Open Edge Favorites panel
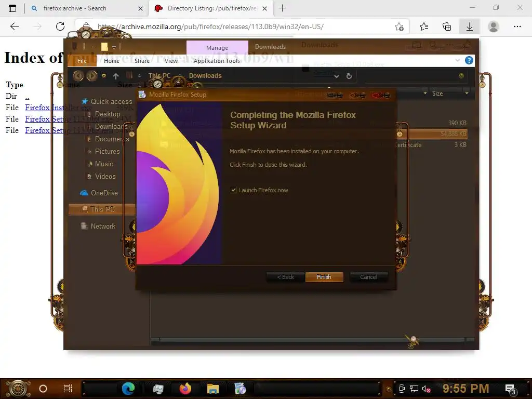The image size is (532, 399). coord(424,26)
